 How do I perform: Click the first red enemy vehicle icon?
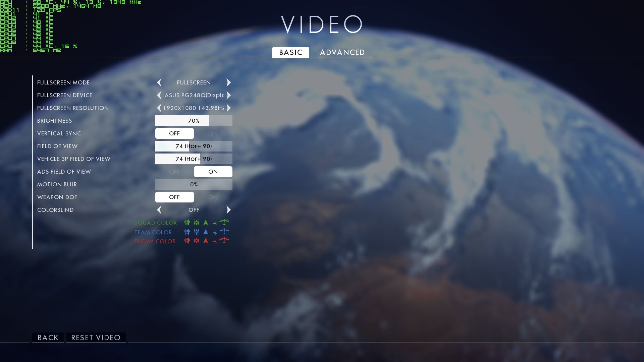point(187,240)
